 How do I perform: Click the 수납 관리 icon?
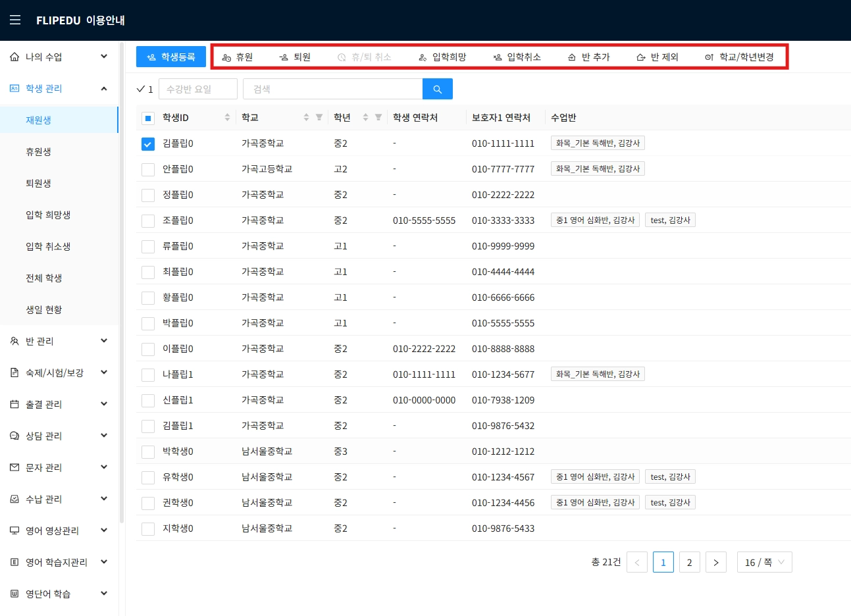(14, 500)
